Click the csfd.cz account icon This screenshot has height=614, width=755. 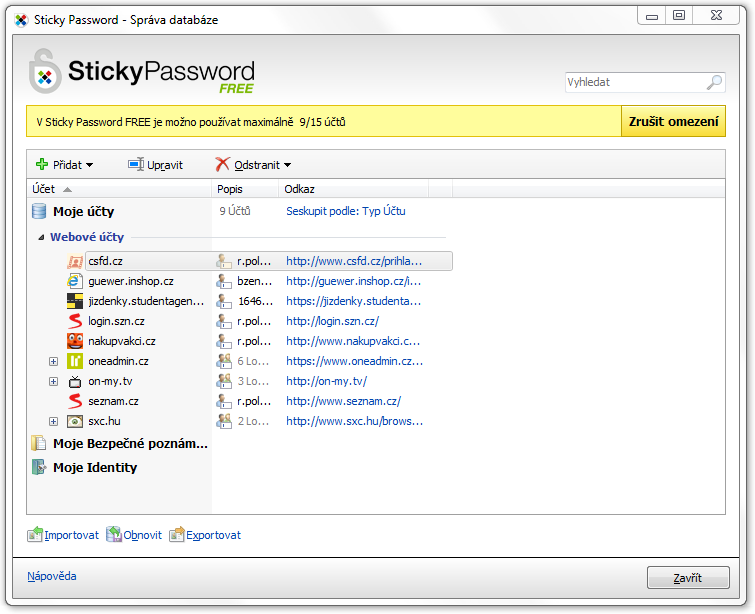pos(75,261)
